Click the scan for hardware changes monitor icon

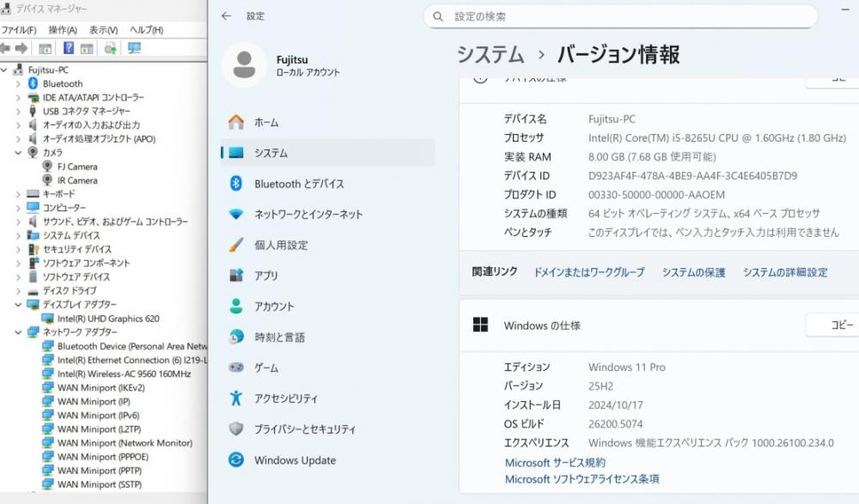(134, 48)
